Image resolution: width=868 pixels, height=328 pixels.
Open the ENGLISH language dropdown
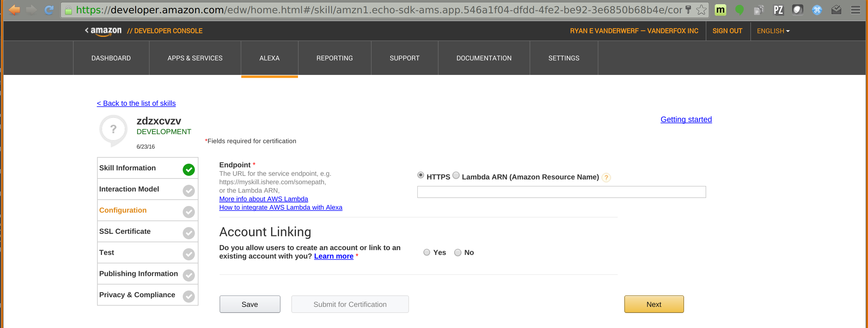tap(773, 31)
